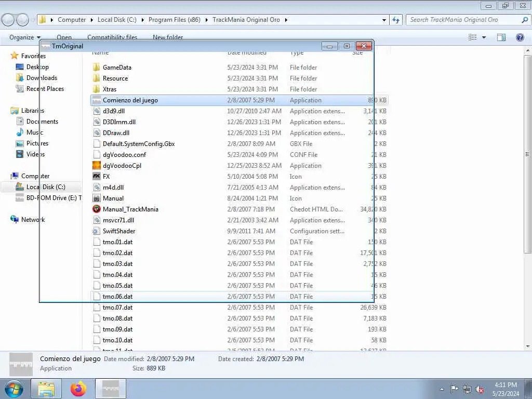Select Network in the navigation pane
The width and height of the screenshot is (532, 399).
click(x=33, y=220)
